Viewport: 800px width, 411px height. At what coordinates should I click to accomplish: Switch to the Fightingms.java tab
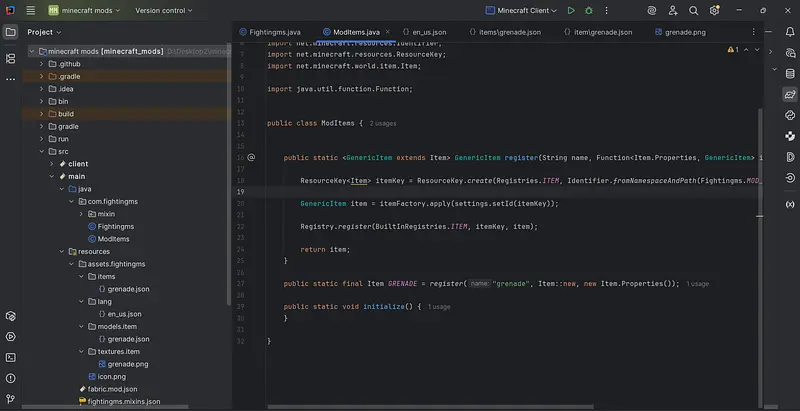tap(275, 32)
